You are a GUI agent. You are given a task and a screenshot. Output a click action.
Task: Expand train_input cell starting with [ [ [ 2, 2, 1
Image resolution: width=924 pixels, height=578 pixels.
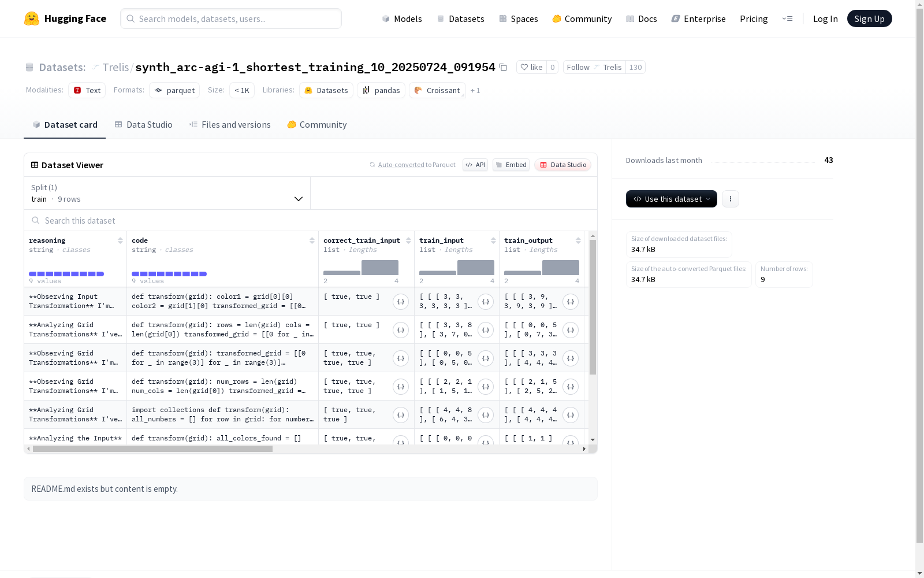pyautogui.click(x=486, y=387)
